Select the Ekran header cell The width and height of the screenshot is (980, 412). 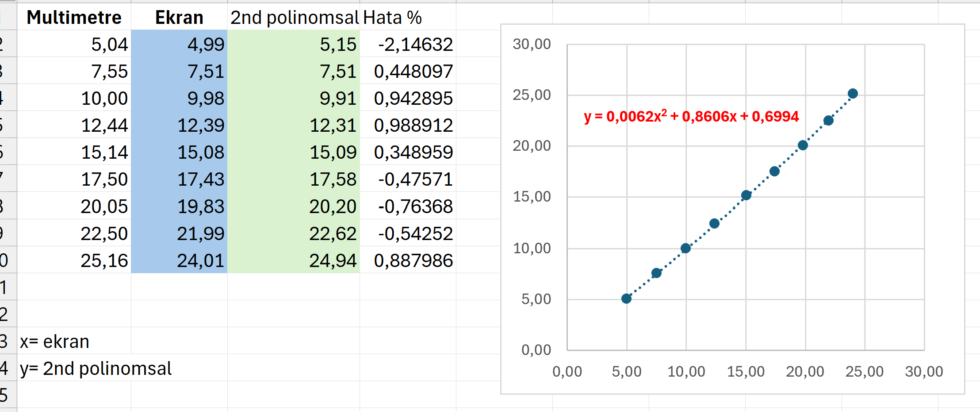pyautogui.click(x=179, y=17)
